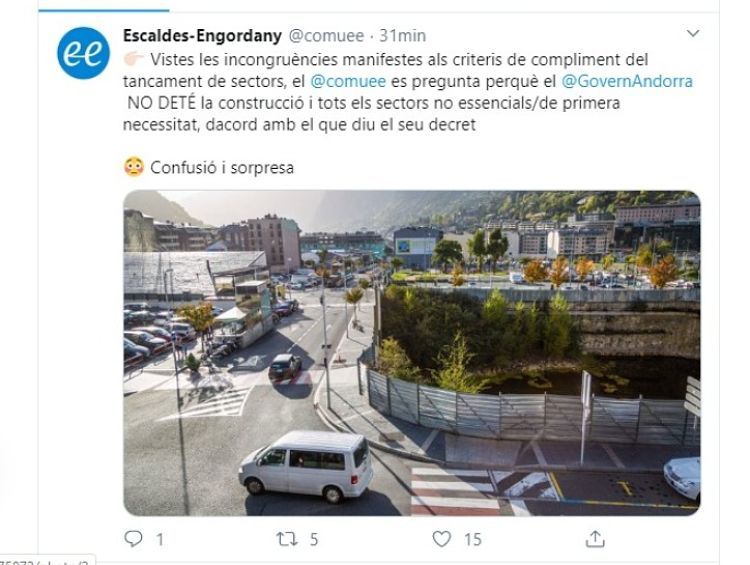The image size is (750, 565).
Task: Expand the tweet options chevron
Action: [693, 33]
